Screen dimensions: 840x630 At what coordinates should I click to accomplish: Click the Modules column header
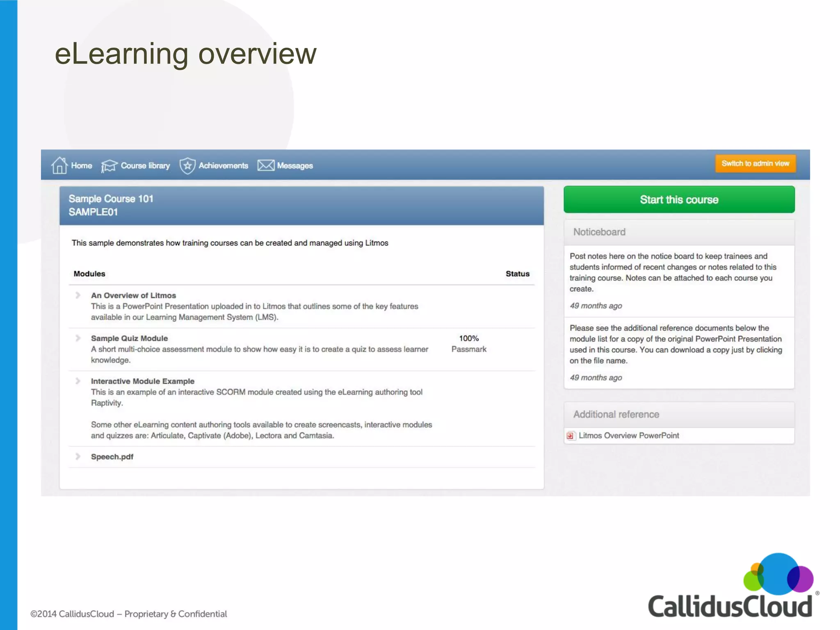[x=89, y=274]
